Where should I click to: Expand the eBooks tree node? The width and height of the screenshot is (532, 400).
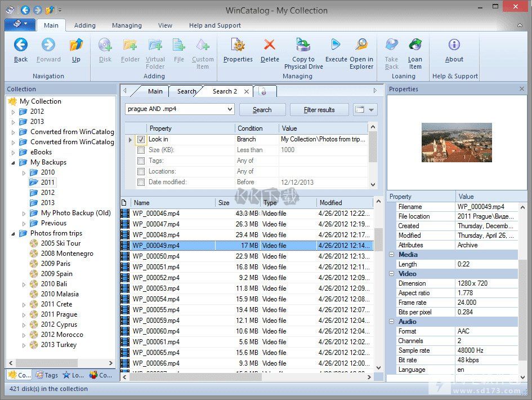(14, 152)
